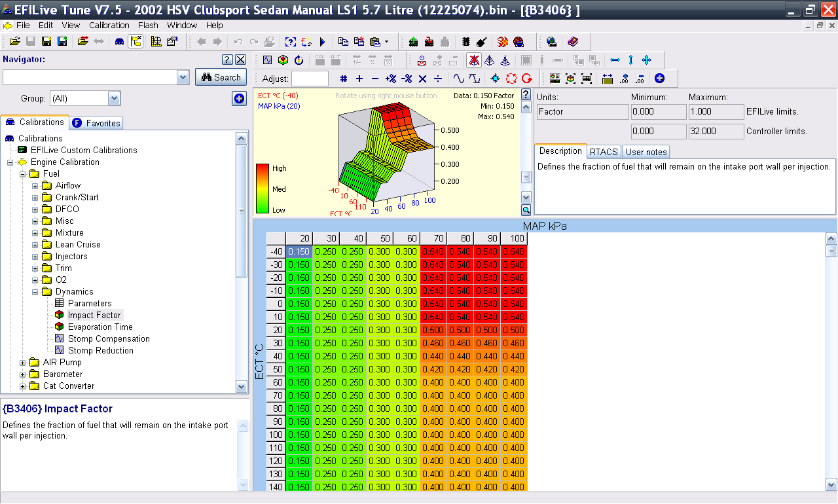The height and width of the screenshot is (504, 838).
Task: Click the minus percent adjust icon
Action: (x=407, y=79)
